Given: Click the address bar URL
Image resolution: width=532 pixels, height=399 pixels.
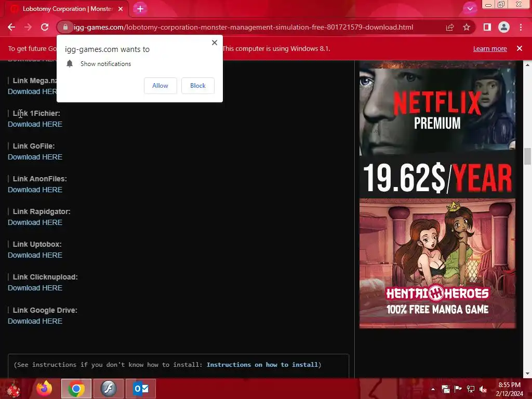Looking at the screenshot, I should click(x=243, y=27).
